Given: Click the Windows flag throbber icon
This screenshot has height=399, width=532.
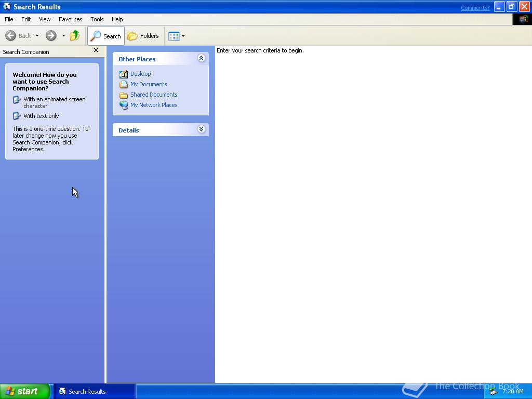Looking at the screenshot, I should (x=523, y=19).
